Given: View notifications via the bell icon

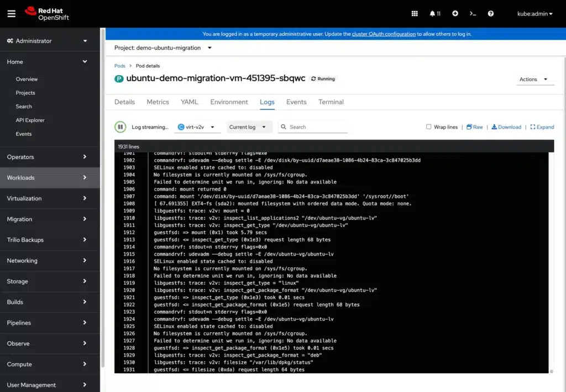Looking at the screenshot, I should [x=434, y=13].
